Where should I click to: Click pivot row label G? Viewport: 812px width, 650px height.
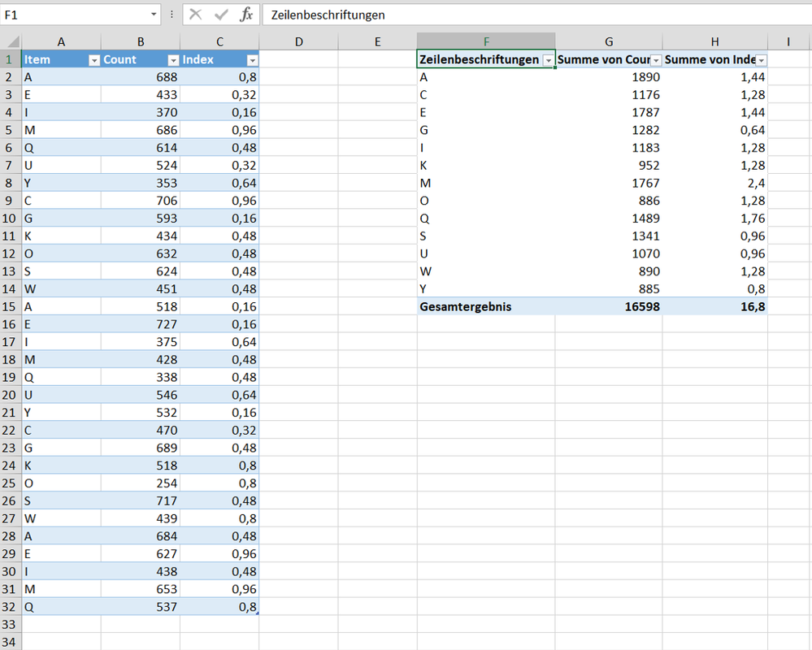pos(486,130)
